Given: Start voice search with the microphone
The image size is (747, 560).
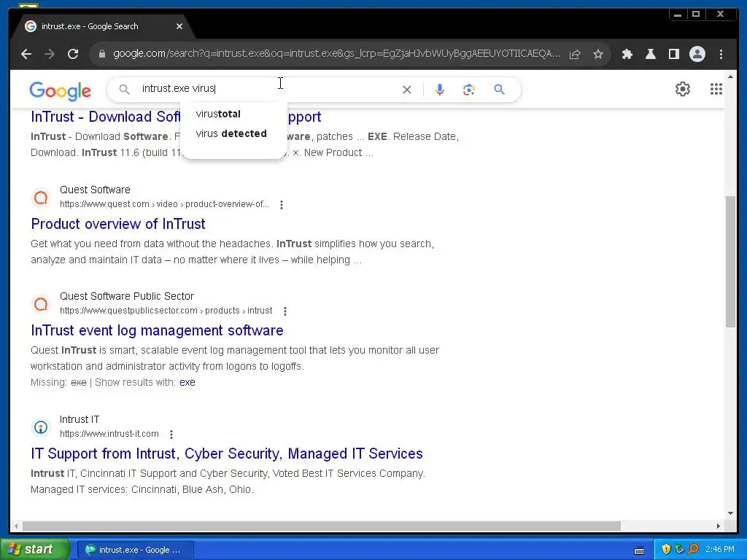Looking at the screenshot, I should tap(439, 90).
